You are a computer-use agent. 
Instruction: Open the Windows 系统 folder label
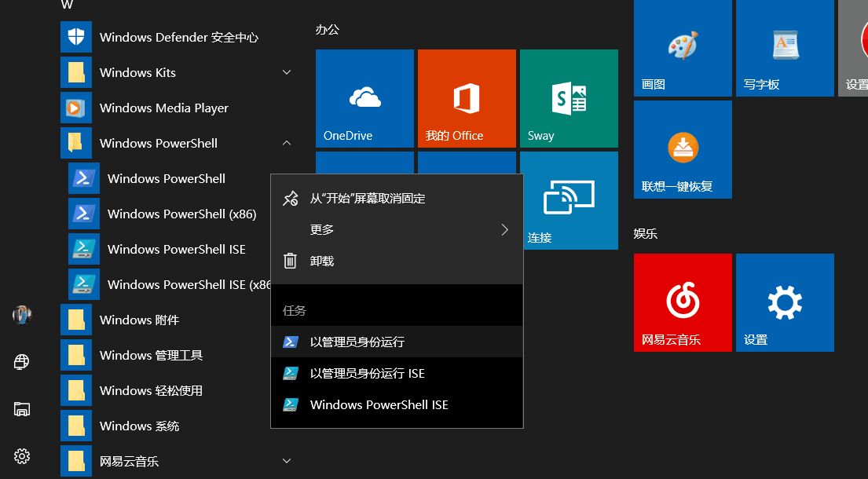point(140,426)
